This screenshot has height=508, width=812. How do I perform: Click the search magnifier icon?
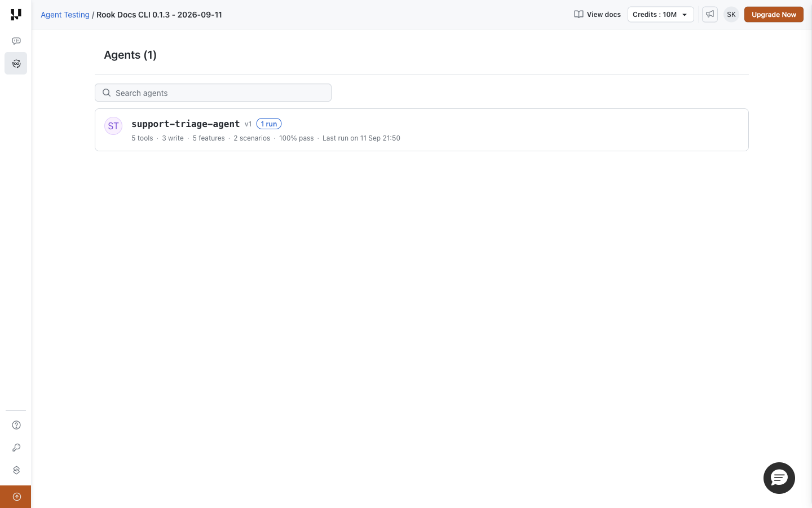pyautogui.click(x=107, y=93)
